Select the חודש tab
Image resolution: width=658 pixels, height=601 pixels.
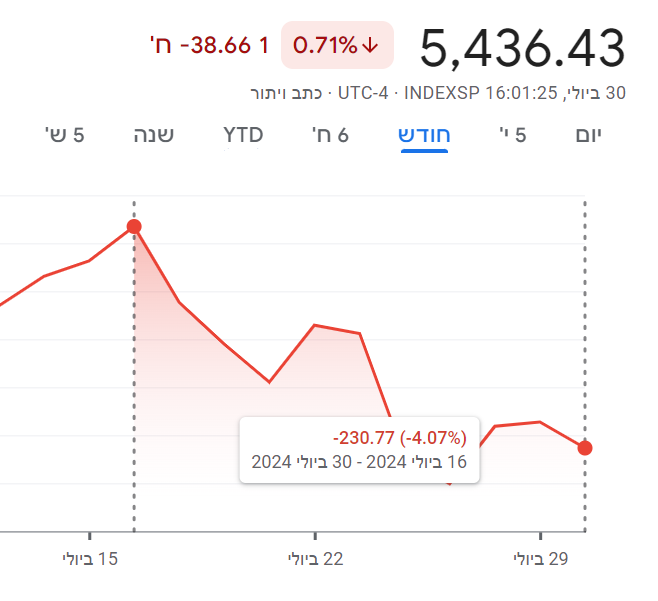pyautogui.click(x=424, y=135)
